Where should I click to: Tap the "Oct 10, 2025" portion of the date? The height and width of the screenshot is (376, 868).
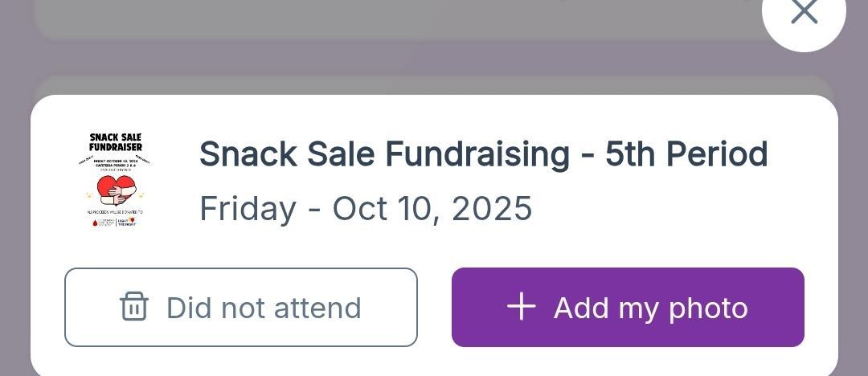point(432,208)
